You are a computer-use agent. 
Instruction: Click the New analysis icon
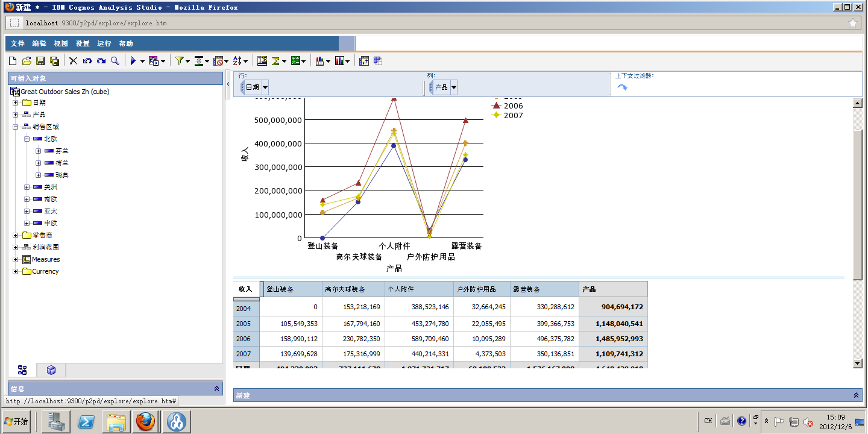click(x=13, y=61)
